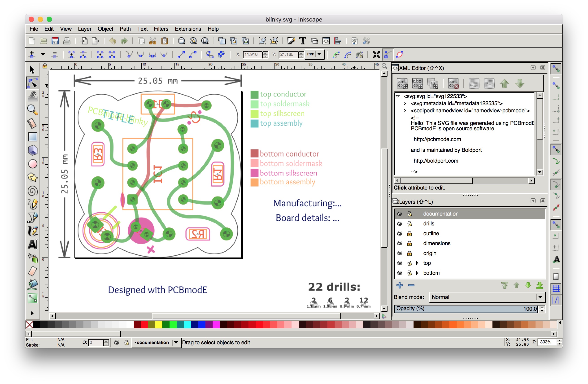The image size is (588, 384).
Task: Delete current layer with minus button
Action: (x=411, y=285)
